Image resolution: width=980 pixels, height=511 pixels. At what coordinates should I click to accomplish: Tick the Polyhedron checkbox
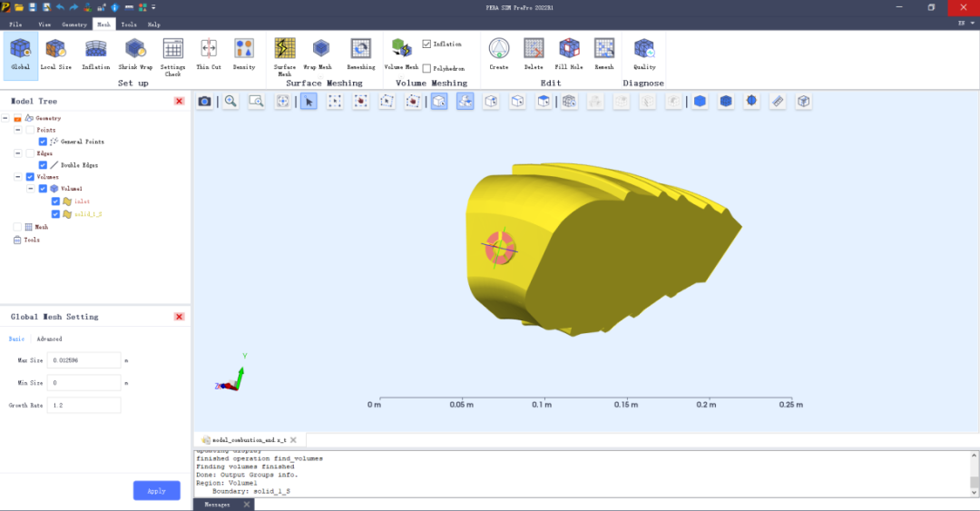(x=426, y=68)
